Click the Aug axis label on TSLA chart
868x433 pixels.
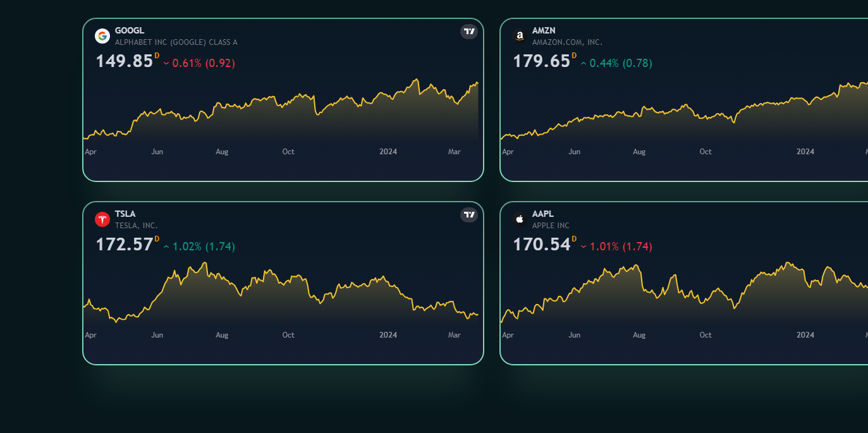click(222, 335)
